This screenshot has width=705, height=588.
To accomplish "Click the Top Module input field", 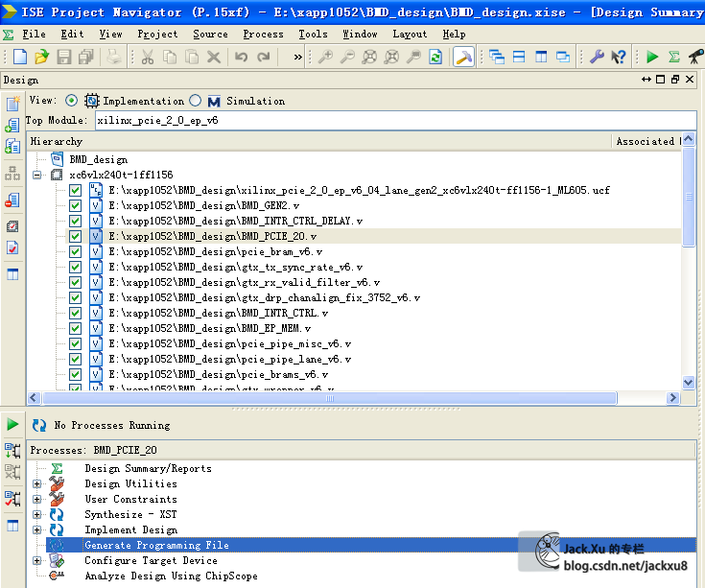I will pos(395,121).
